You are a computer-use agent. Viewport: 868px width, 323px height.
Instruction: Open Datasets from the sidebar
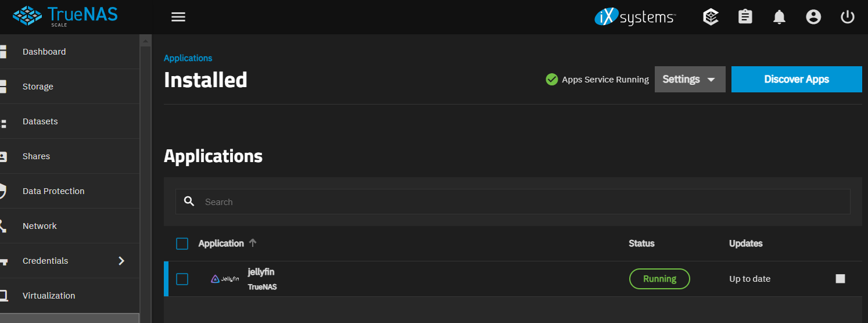click(40, 121)
